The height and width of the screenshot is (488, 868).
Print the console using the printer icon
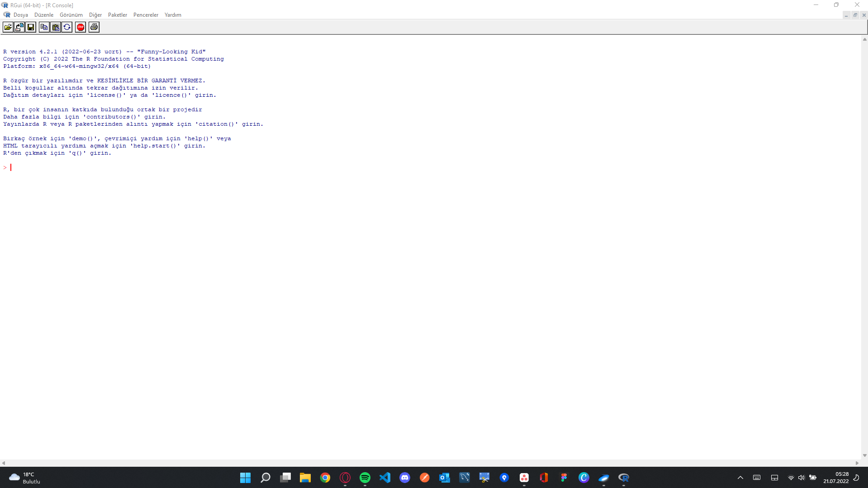94,27
